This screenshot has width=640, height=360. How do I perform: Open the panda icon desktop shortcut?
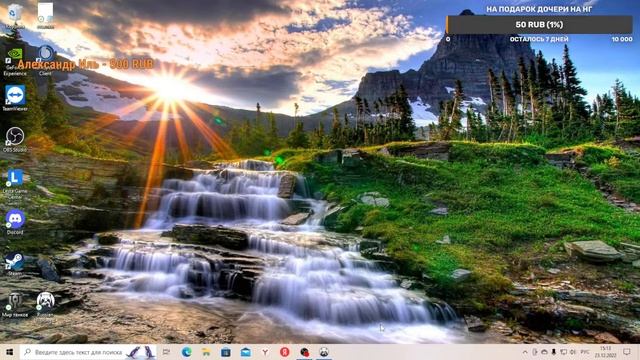click(x=45, y=305)
